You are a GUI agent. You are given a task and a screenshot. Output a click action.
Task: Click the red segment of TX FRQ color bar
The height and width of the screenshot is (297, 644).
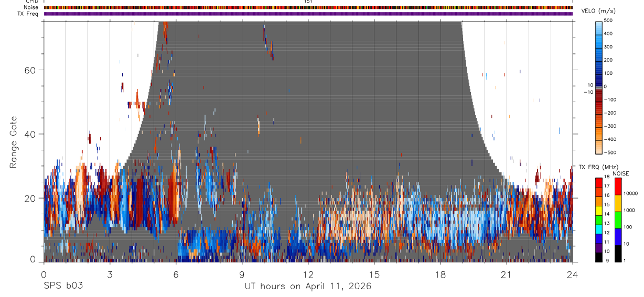pos(599,182)
